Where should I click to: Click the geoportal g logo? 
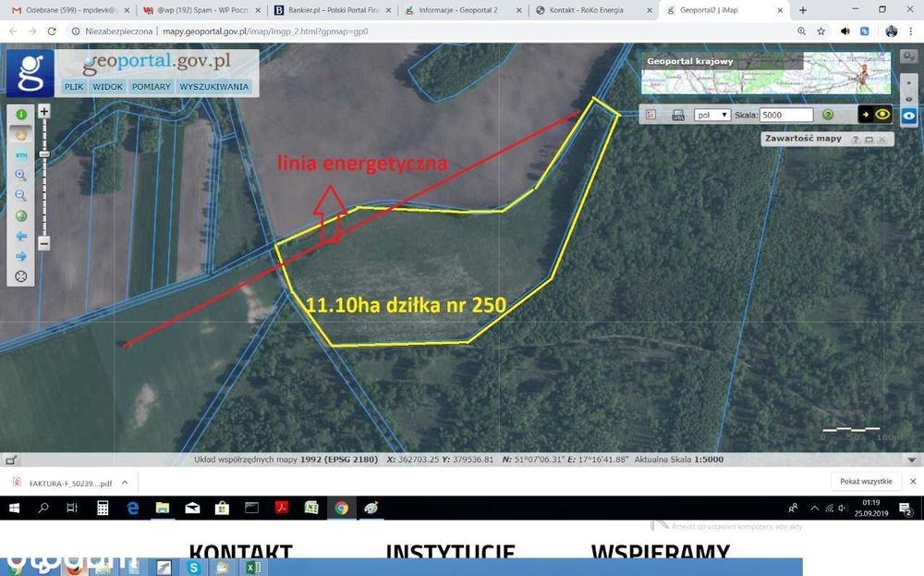(x=30, y=73)
